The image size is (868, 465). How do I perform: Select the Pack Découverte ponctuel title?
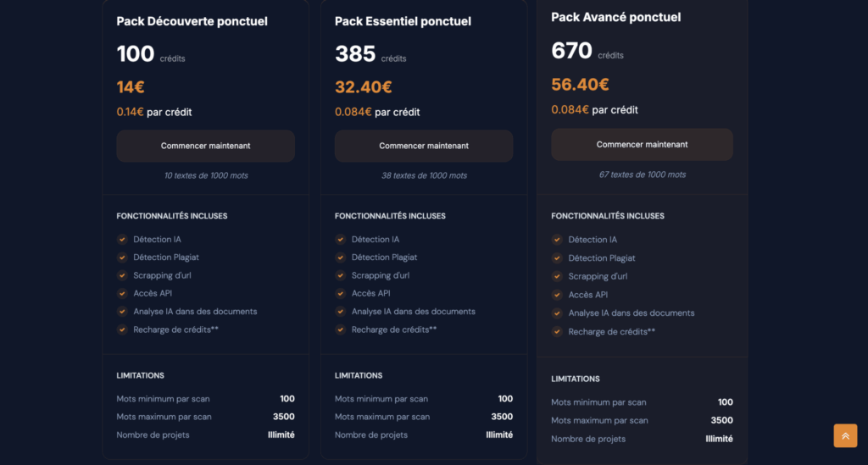click(192, 21)
